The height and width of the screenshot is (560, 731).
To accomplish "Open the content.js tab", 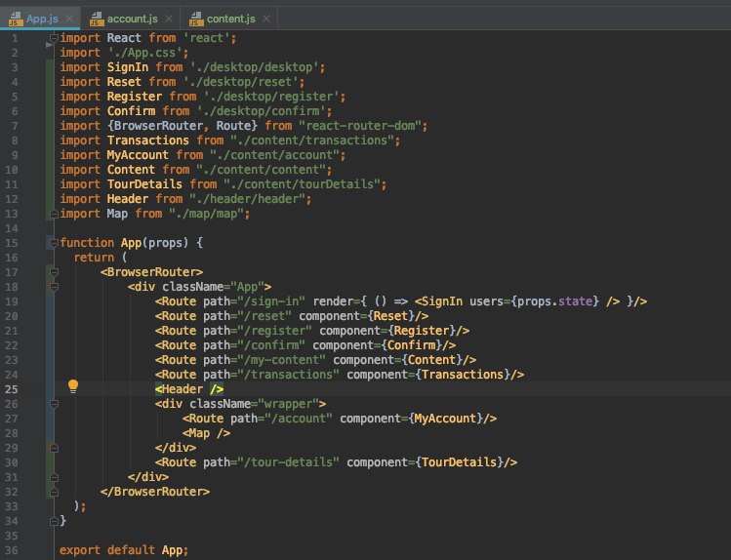I will point(230,19).
